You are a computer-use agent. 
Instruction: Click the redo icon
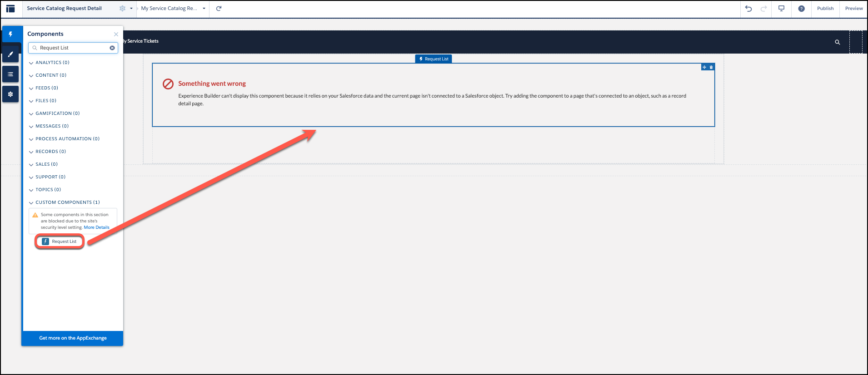point(763,9)
